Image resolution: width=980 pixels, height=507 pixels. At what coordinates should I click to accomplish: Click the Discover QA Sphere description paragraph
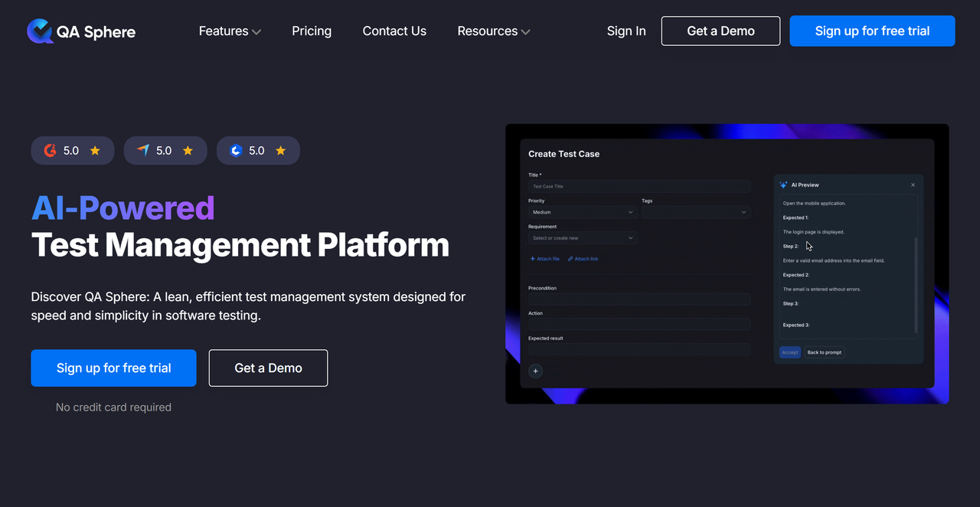pos(248,306)
